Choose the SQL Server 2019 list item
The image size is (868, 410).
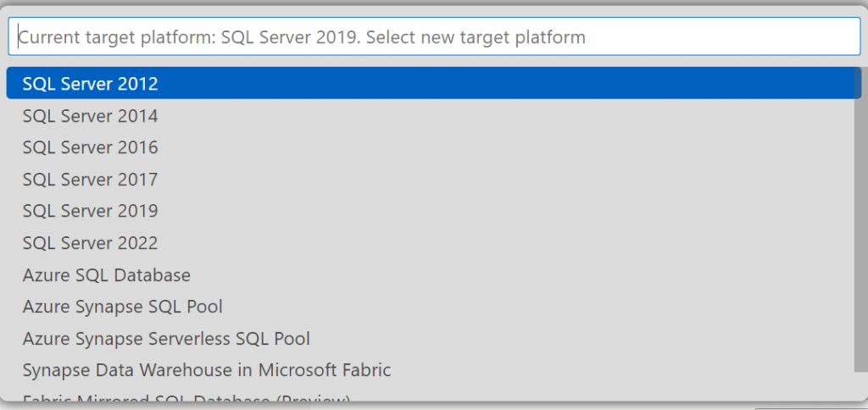pyautogui.click(x=90, y=211)
